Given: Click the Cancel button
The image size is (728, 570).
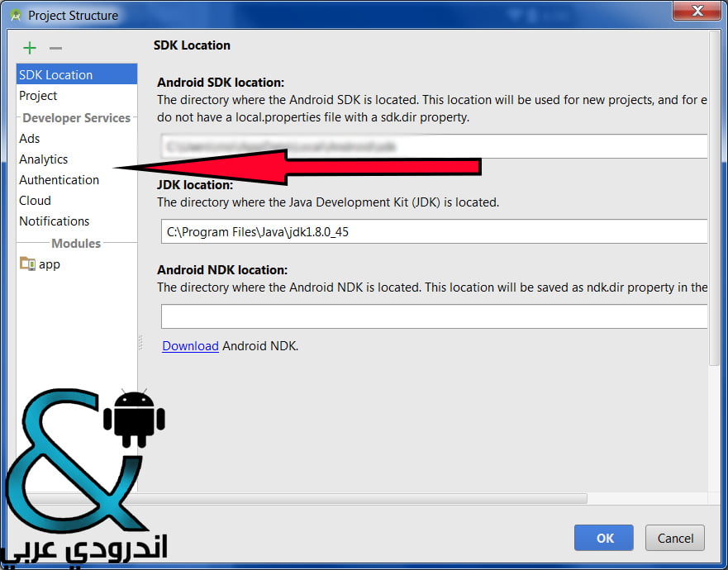Looking at the screenshot, I should (675, 538).
